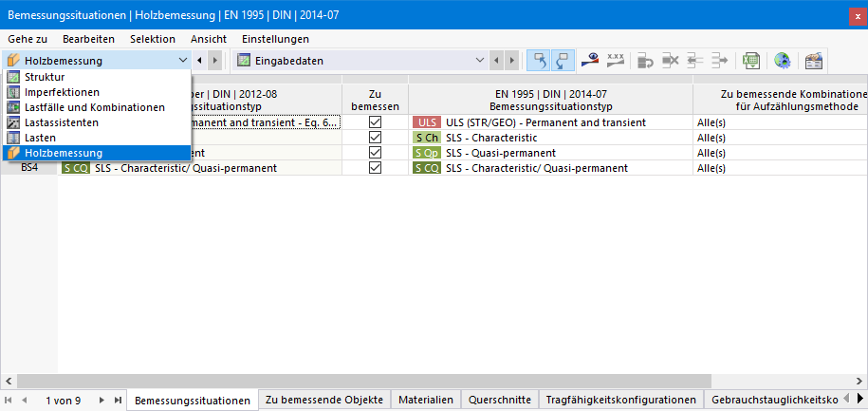Select Struktur from the dropdown list

(x=97, y=77)
